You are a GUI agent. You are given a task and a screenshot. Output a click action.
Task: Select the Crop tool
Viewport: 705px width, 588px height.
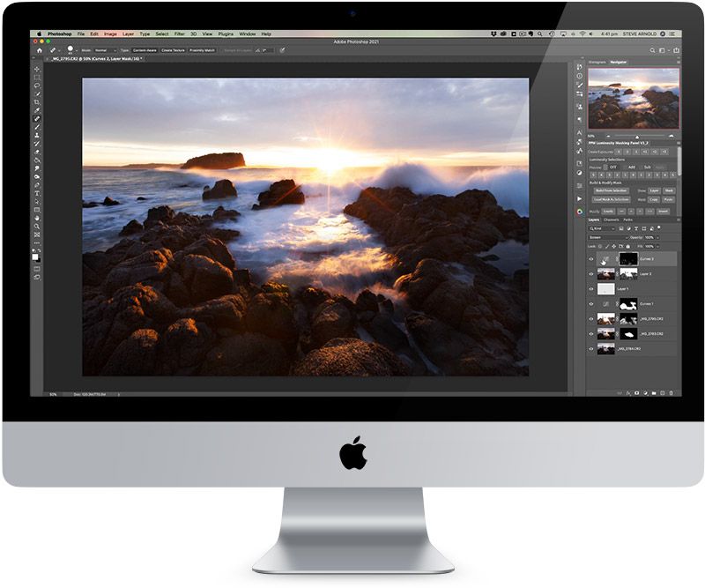[x=37, y=101]
